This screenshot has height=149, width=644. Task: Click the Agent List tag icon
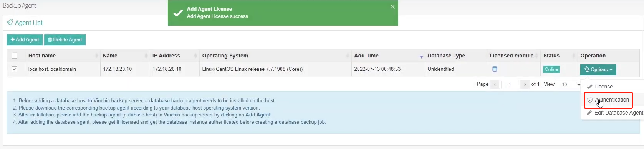point(10,23)
